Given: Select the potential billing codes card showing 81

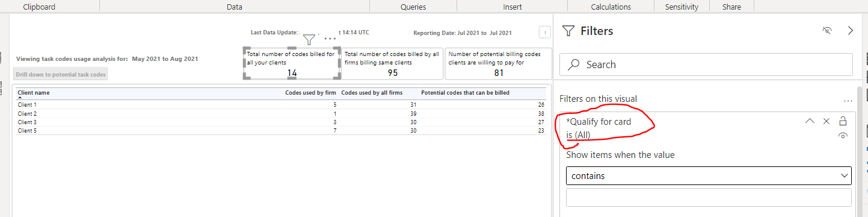Looking at the screenshot, I should pyautogui.click(x=498, y=64).
